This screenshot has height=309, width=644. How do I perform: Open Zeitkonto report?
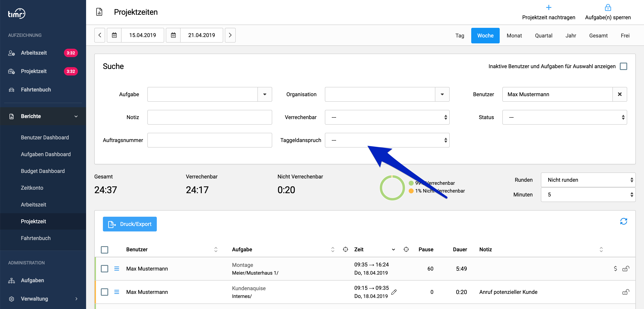32,188
